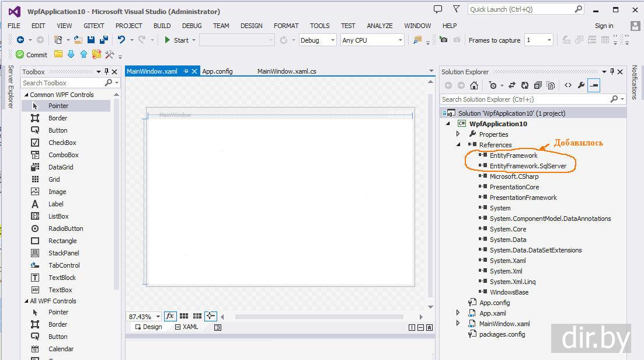Open the BUILD menu
This screenshot has height=360, width=644.
click(162, 26)
